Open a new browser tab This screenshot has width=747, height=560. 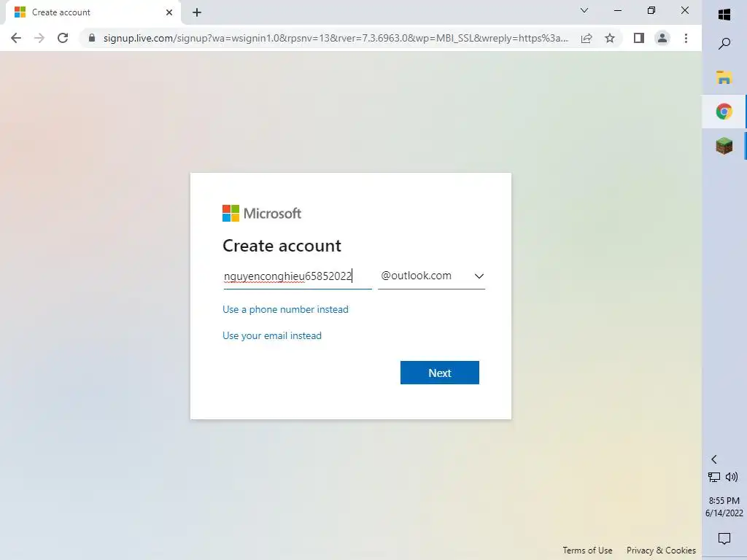pos(197,12)
